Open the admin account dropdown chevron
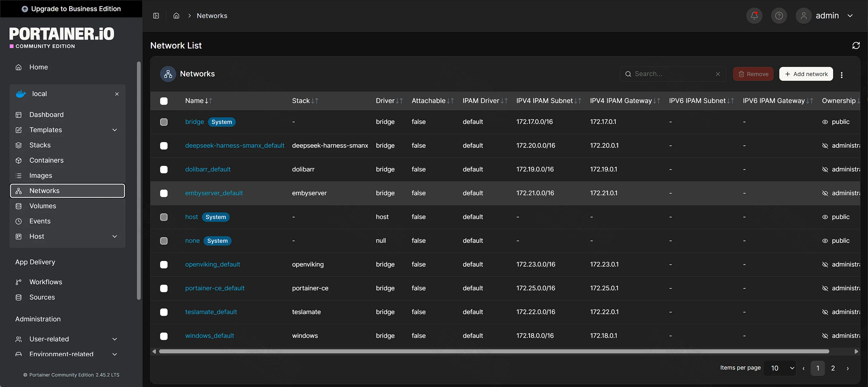Image resolution: width=868 pixels, height=387 pixels. tap(850, 16)
